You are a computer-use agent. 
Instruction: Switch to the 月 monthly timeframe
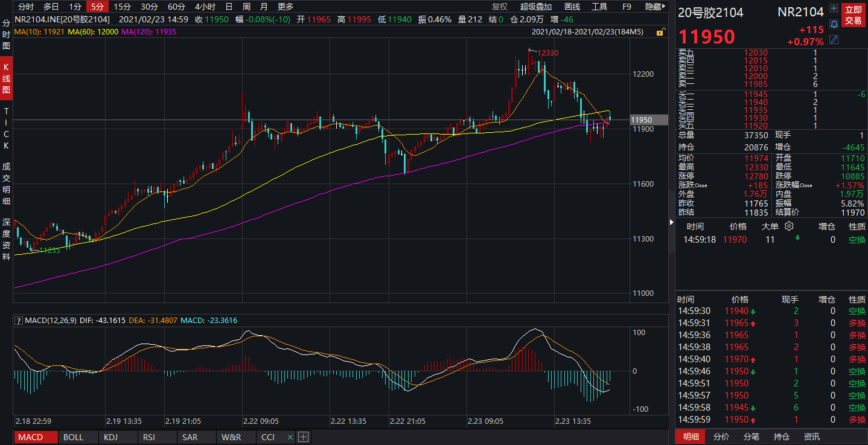tap(264, 7)
